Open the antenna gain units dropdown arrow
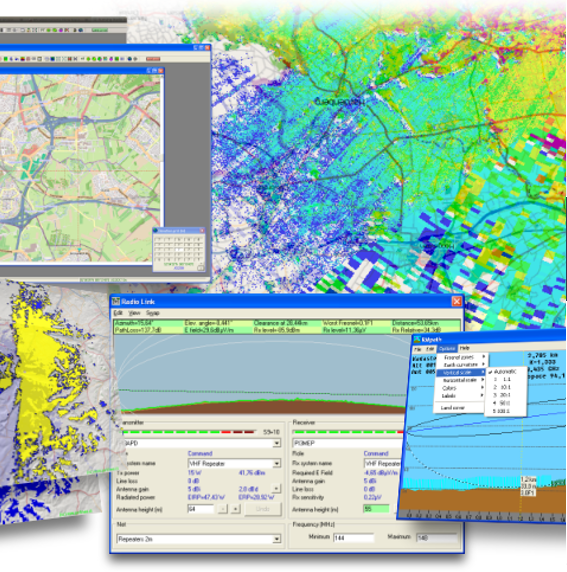 point(276,488)
